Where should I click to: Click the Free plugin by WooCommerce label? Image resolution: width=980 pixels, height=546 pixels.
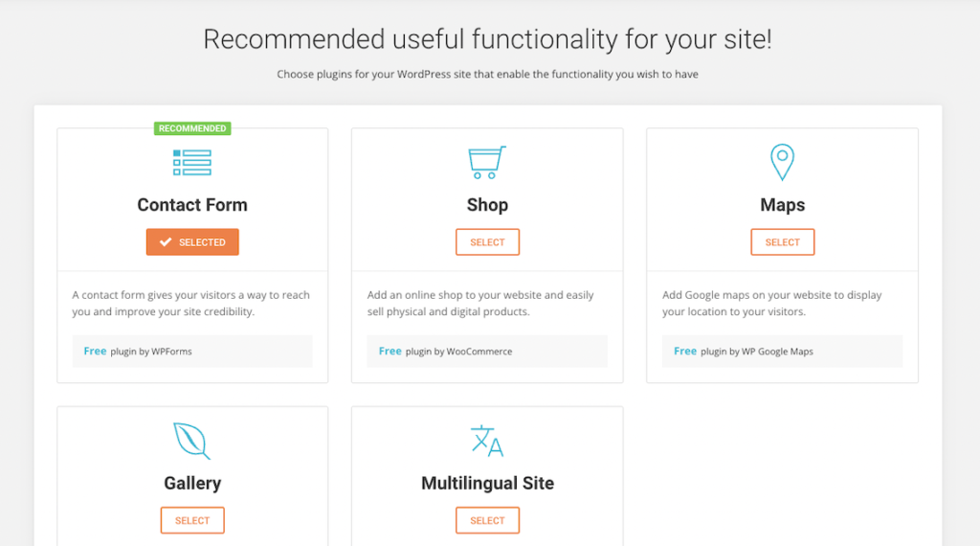pyautogui.click(x=445, y=352)
